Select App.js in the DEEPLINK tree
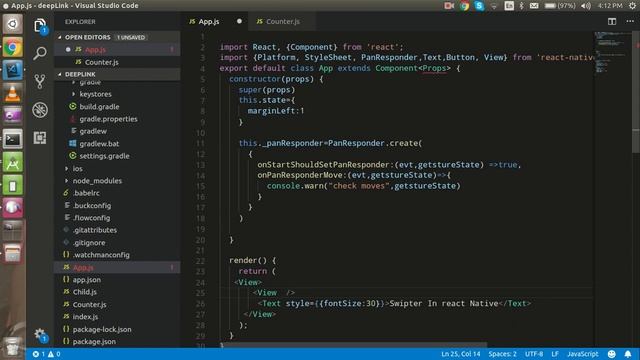640x360 pixels. [117, 267]
